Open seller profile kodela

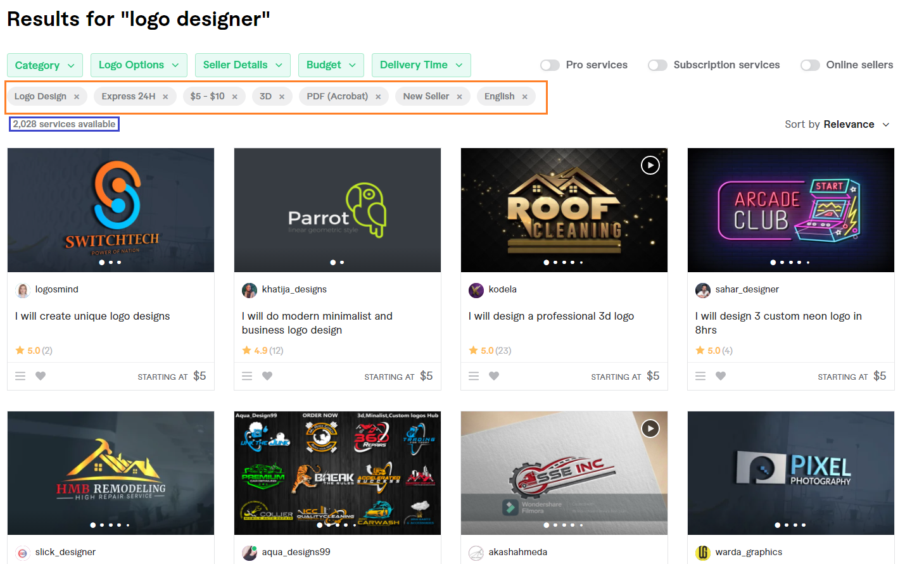(503, 289)
